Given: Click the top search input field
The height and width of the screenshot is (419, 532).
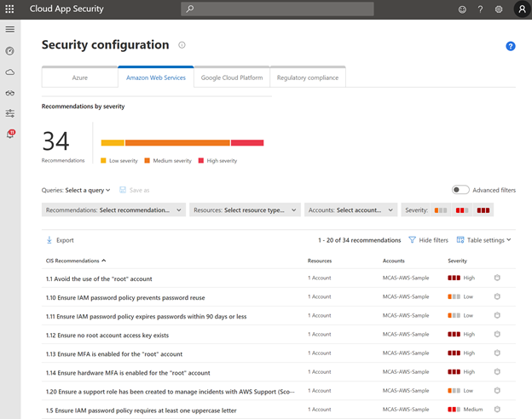Looking at the screenshot, I should (278, 9).
